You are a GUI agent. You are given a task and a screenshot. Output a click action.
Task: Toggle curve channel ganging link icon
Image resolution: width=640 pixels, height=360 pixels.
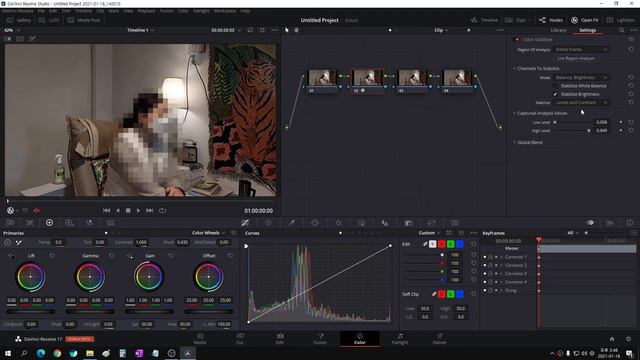425,244
